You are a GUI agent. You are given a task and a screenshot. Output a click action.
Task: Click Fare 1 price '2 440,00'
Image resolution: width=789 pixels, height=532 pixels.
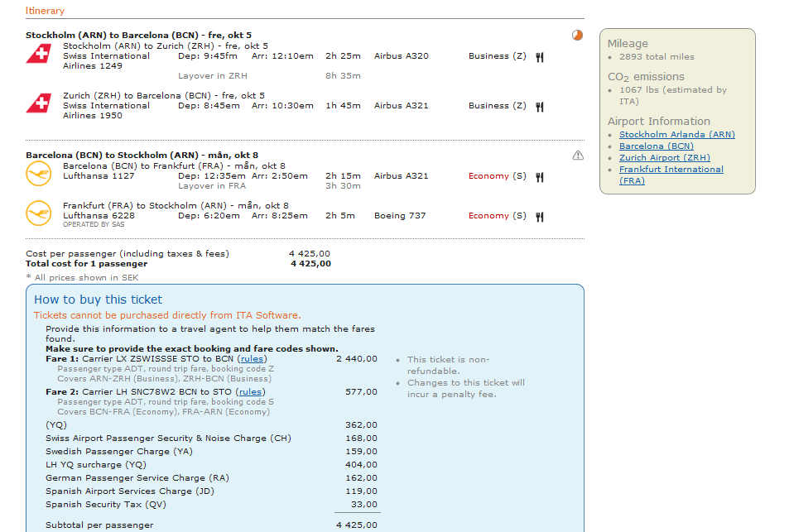point(357,358)
